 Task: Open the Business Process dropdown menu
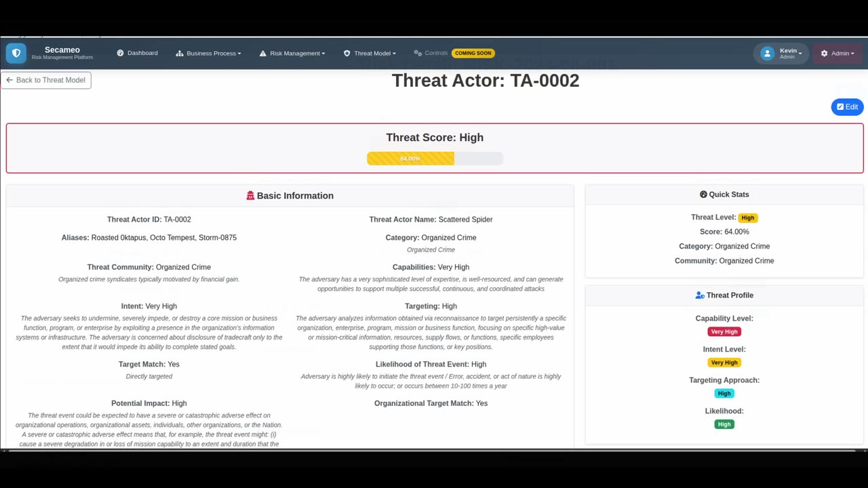coord(208,54)
